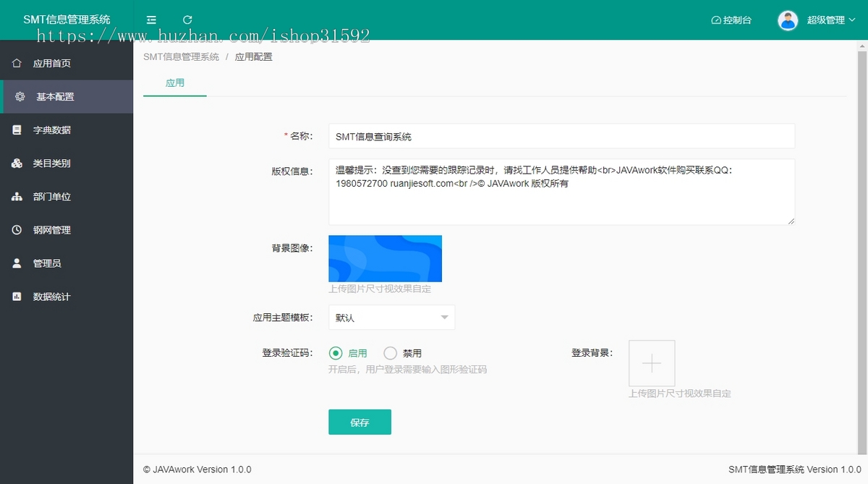The image size is (868, 484).
Task: Click the textarea resize handle corner
Action: 791,221
